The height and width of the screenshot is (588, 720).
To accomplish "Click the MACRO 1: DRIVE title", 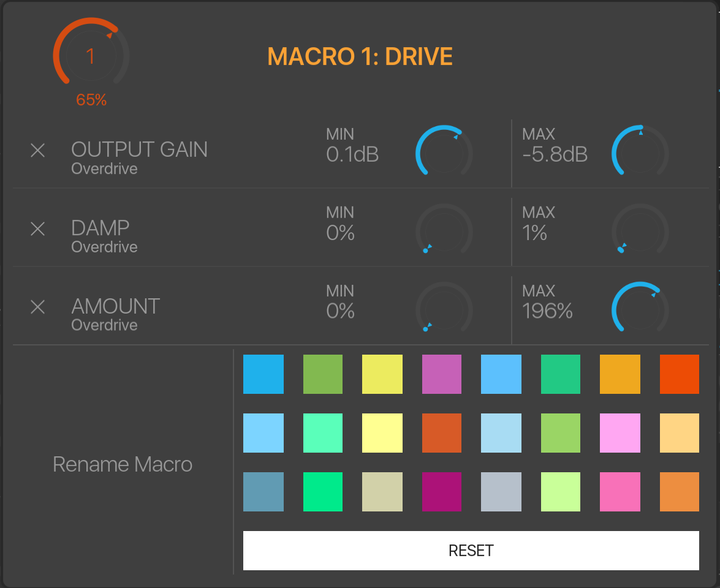I will pyautogui.click(x=360, y=56).
